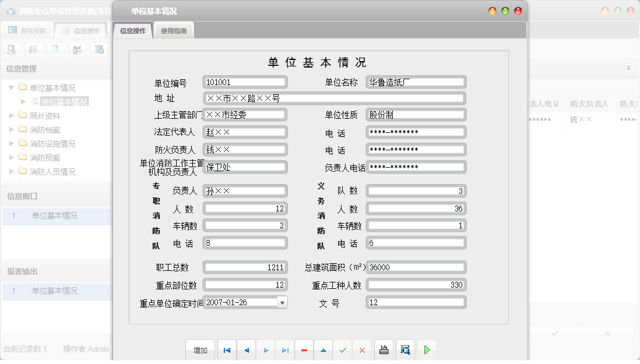Open the report list icon on the toolbar

33,49
